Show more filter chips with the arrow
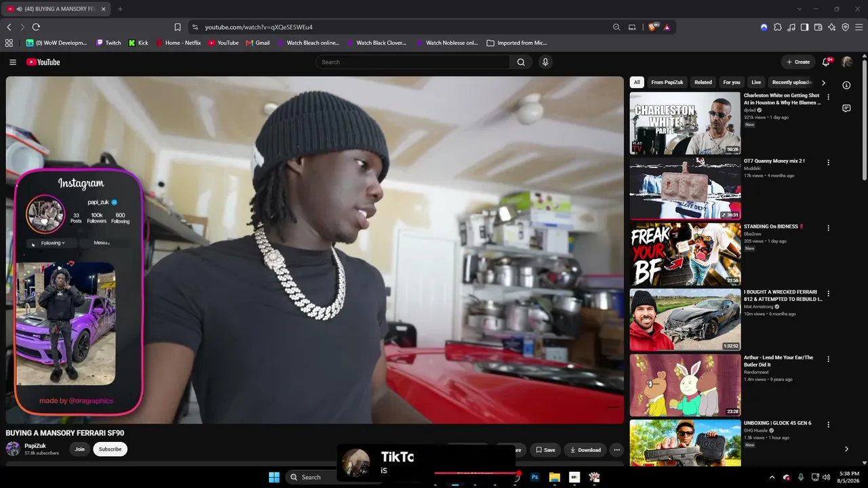Image resolution: width=868 pixels, height=488 pixels. pyautogui.click(x=824, y=83)
